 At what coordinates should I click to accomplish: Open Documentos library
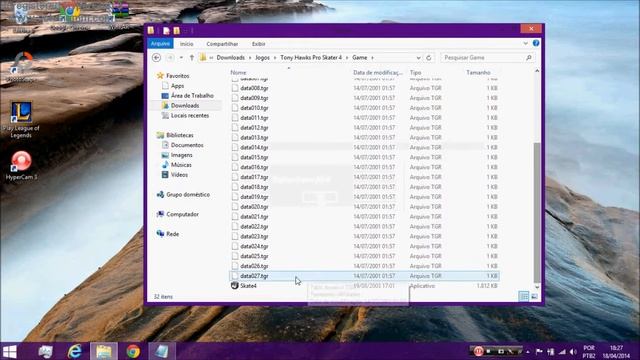pos(187,145)
